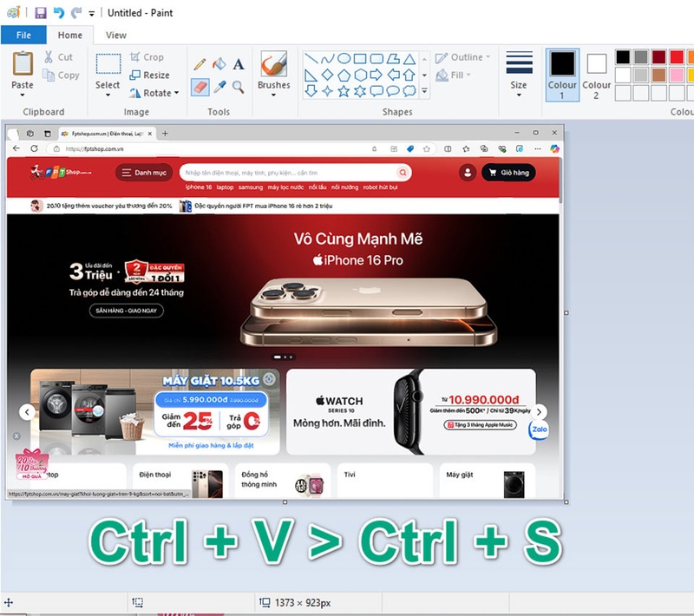The image size is (694, 616).
Task: Pick the brown palette swatch
Action: (658, 75)
